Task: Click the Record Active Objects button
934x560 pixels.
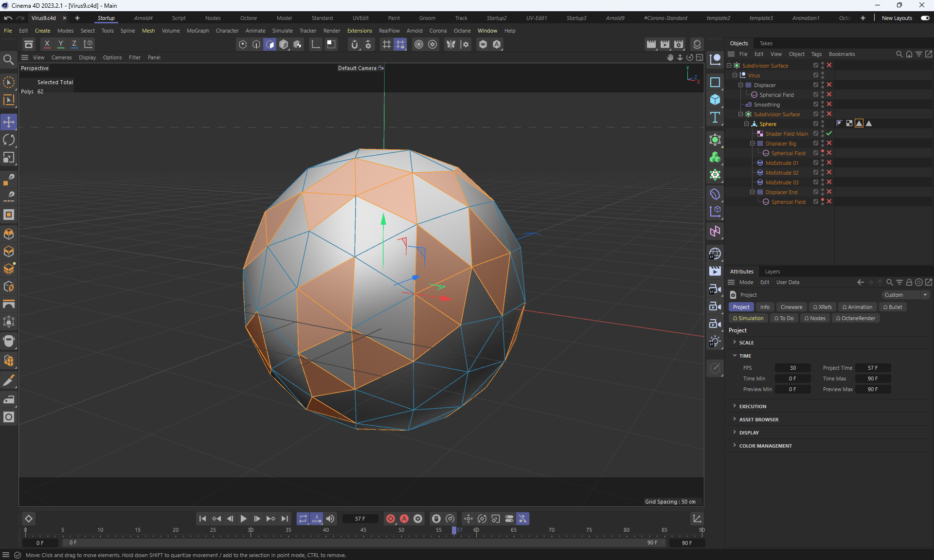Action: tap(390, 519)
